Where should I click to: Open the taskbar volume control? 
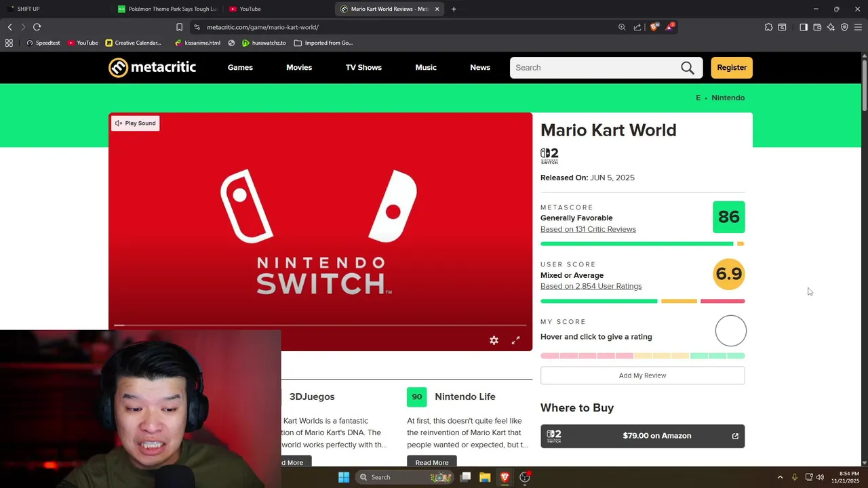pos(820,477)
